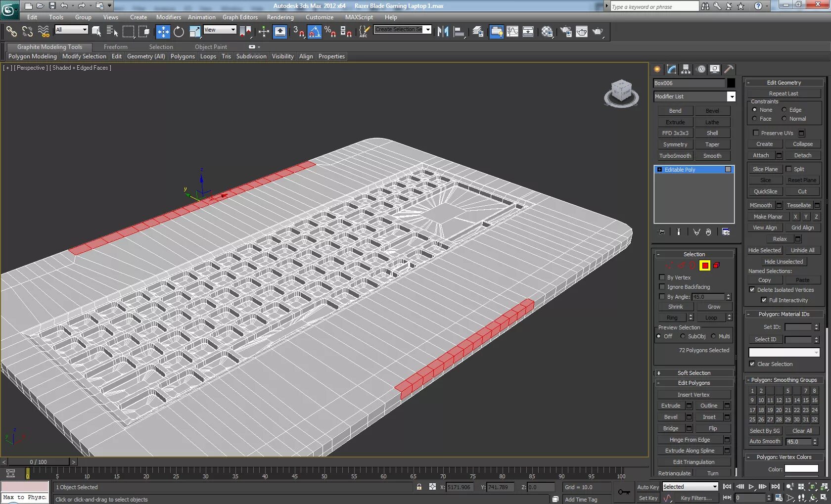
Task: Click the Render Setup icon
Action: click(565, 32)
